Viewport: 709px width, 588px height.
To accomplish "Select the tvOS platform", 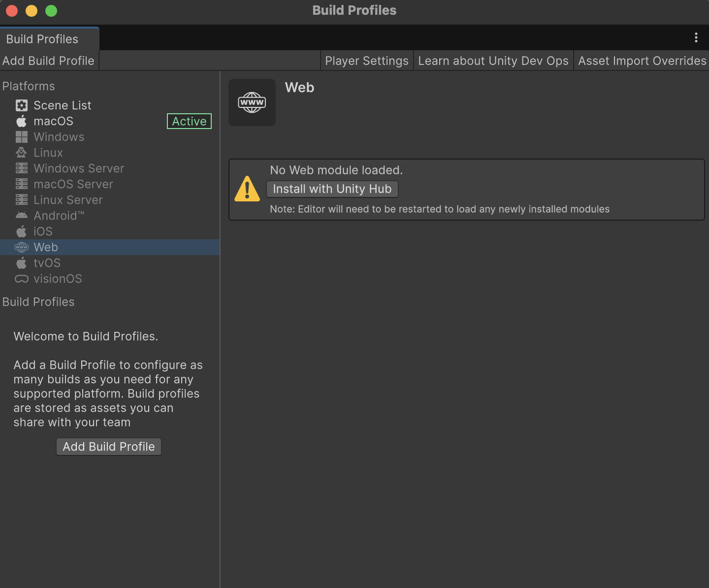I will 110,263.
